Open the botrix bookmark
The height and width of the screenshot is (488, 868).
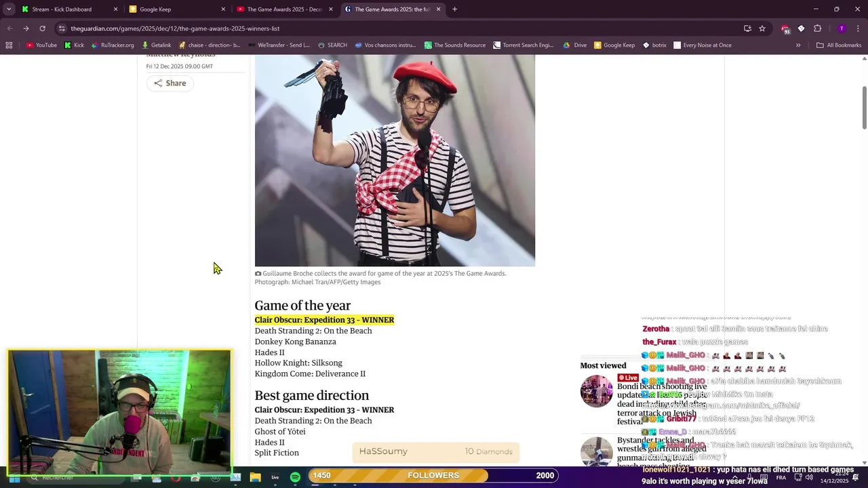tap(655, 45)
